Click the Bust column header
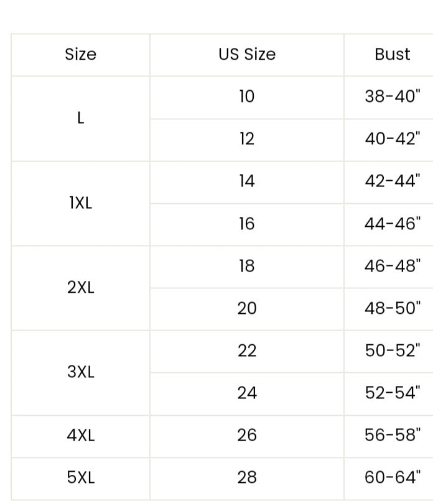Image resolution: width=433 pixels, height=504 pixels. 392,55
